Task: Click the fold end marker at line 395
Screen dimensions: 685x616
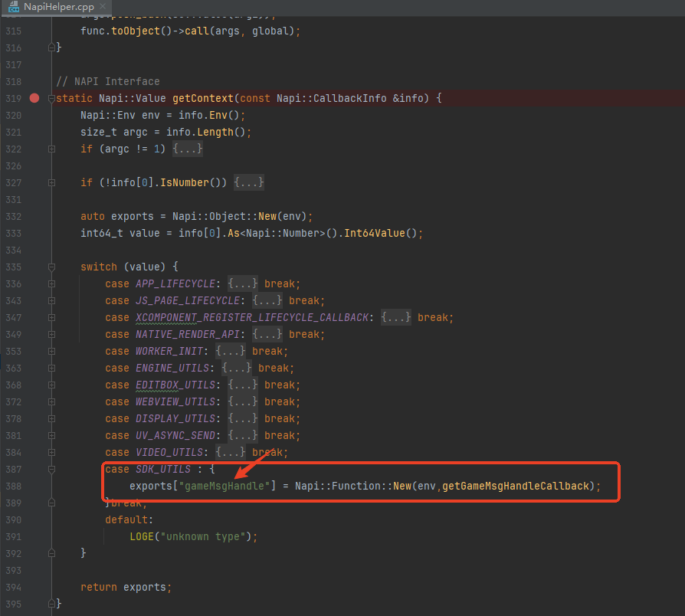Action: (x=51, y=605)
